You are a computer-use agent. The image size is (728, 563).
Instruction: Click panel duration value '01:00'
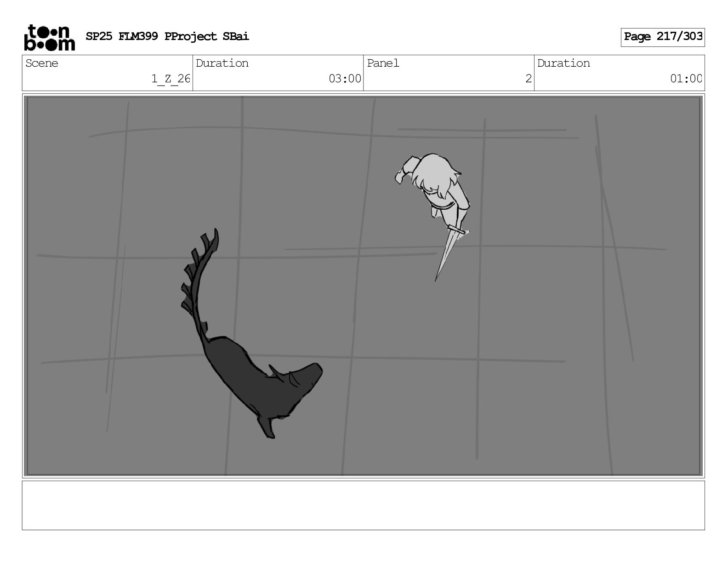coord(686,79)
